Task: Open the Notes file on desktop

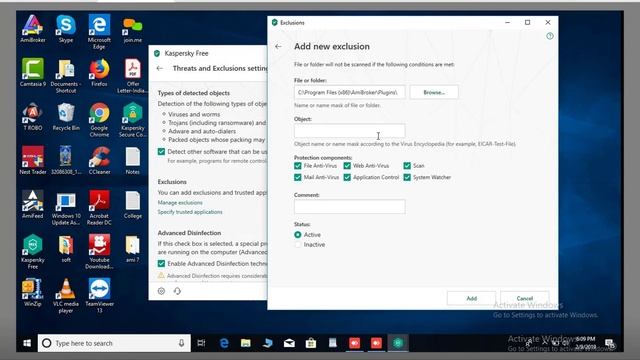Action: pyautogui.click(x=133, y=160)
